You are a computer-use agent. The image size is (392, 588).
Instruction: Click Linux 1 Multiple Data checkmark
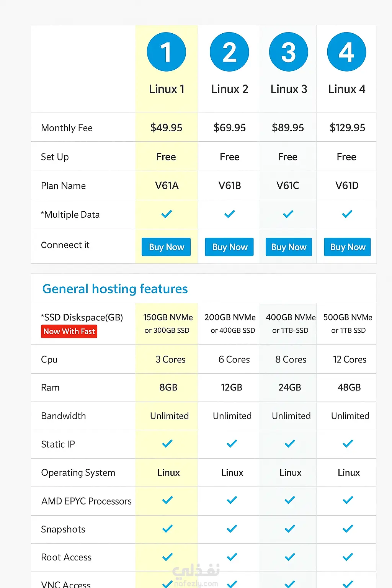tap(167, 214)
